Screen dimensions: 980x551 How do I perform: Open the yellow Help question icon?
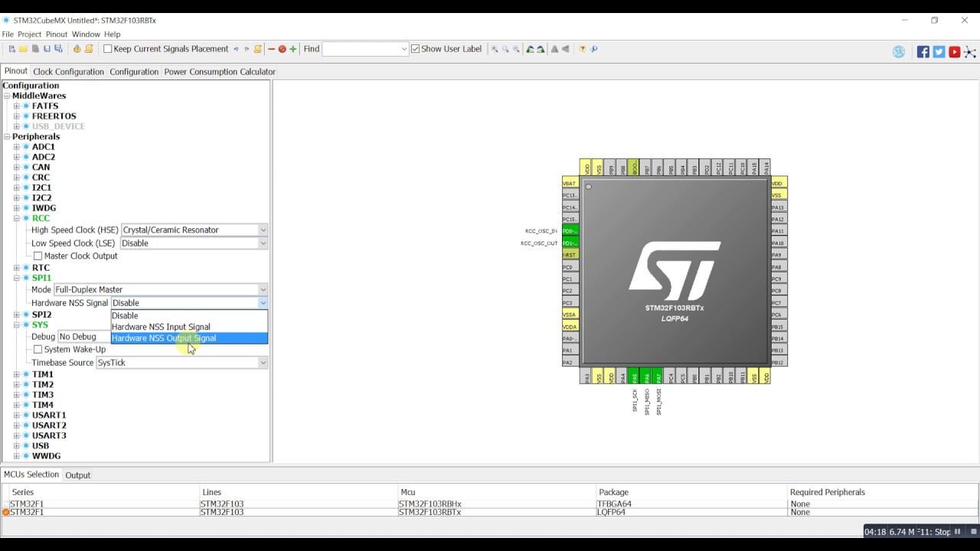click(x=583, y=49)
